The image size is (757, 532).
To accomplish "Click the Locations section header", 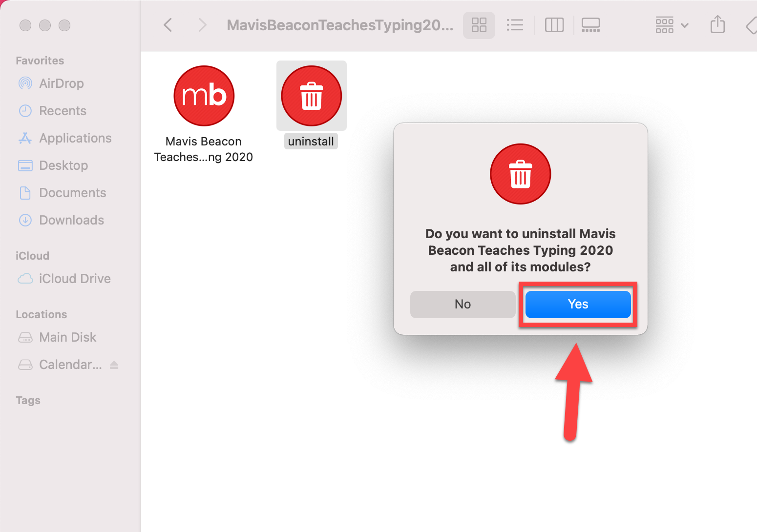I will 42,314.
